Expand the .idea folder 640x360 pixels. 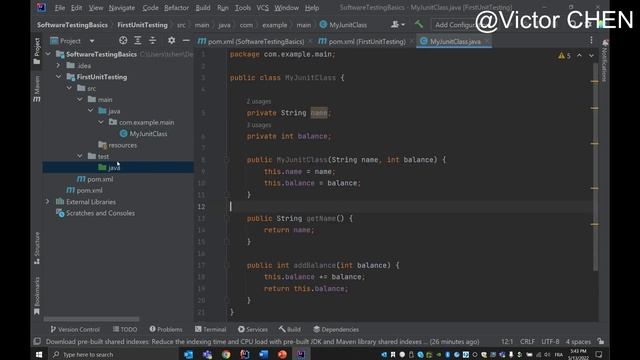(58, 65)
